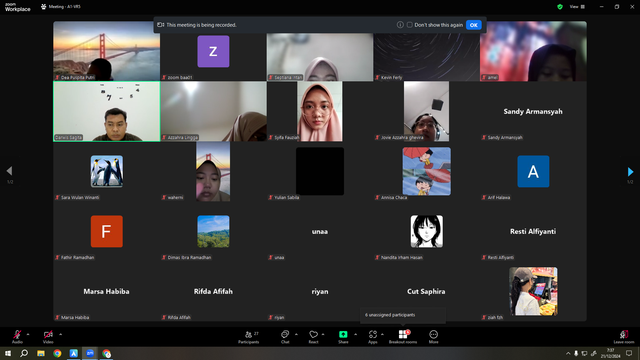
Task: Dismiss recording notice with OK
Action: pyautogui.click(x=473, y=25)
